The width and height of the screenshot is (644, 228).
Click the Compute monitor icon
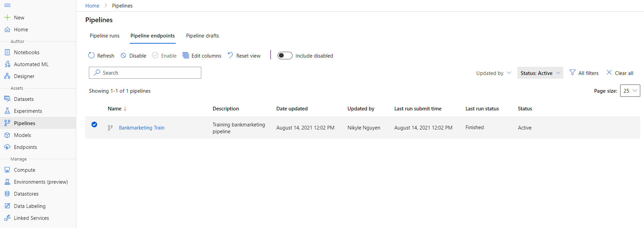[x=7, y=170]
